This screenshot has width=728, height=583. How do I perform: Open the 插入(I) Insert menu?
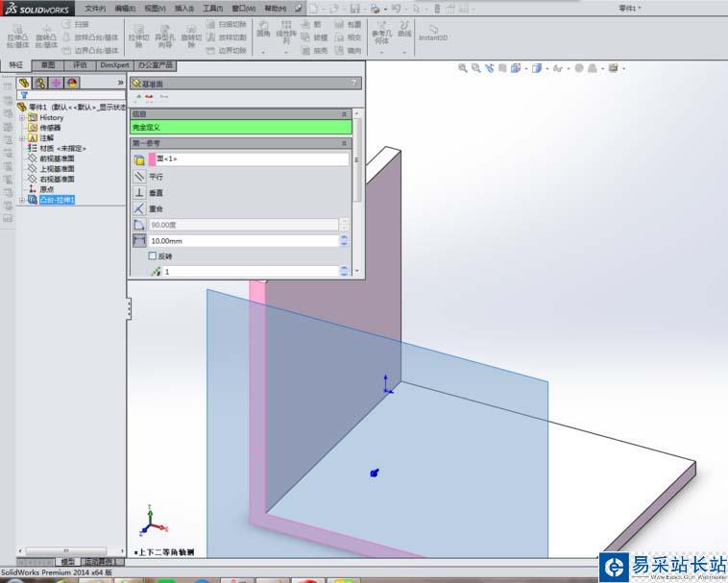pyautogui.click(x=183, y=9)
